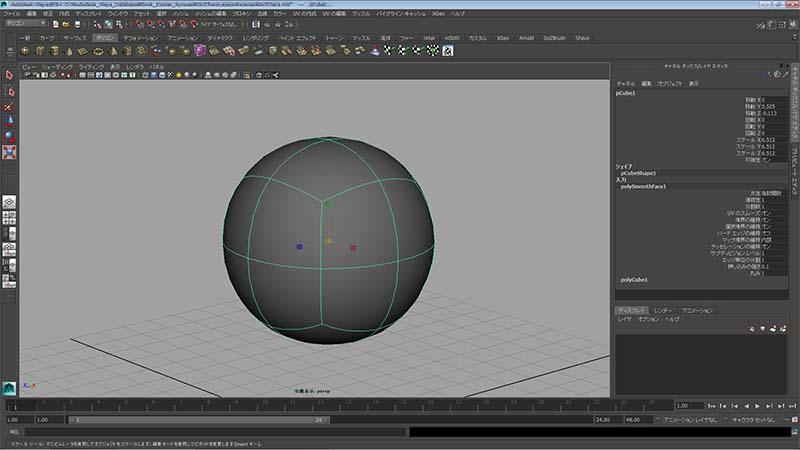
Task: Click the MEL command line input
Action: [x=215, y=432]
